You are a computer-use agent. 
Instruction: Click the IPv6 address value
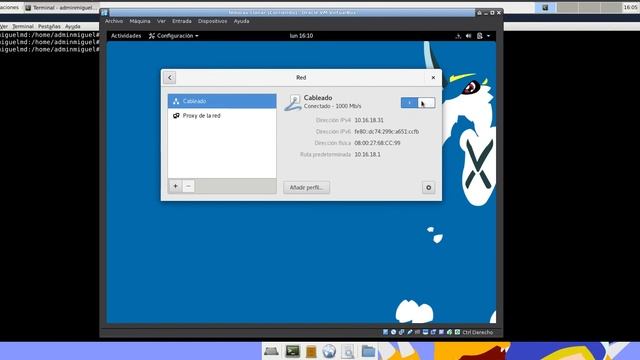point(387,132)
